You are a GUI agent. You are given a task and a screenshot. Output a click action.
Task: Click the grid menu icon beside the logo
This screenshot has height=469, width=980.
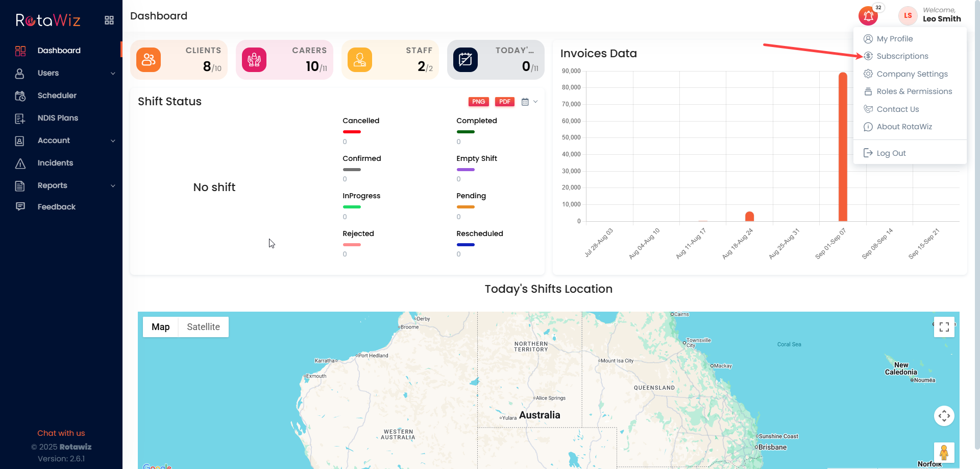[x=109, y=20]
